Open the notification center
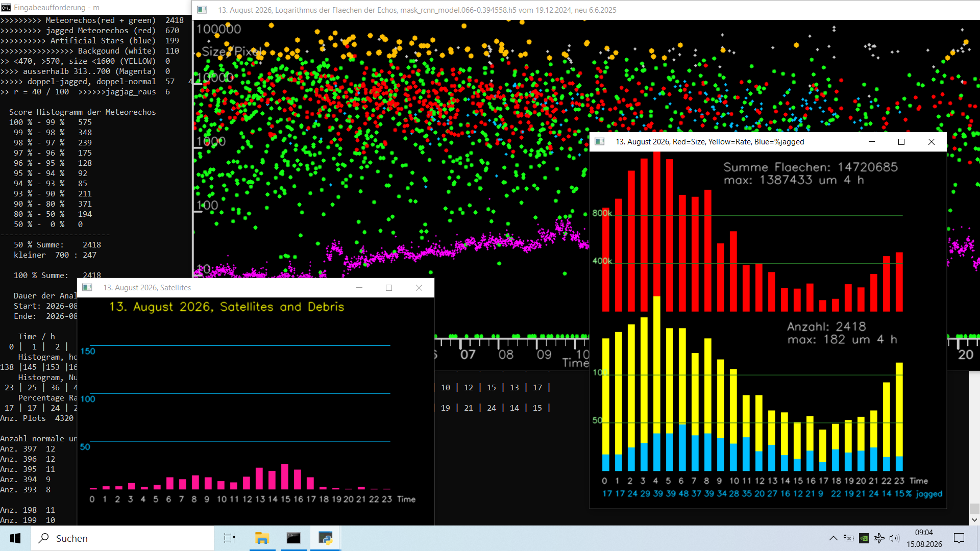 point(959,538)
